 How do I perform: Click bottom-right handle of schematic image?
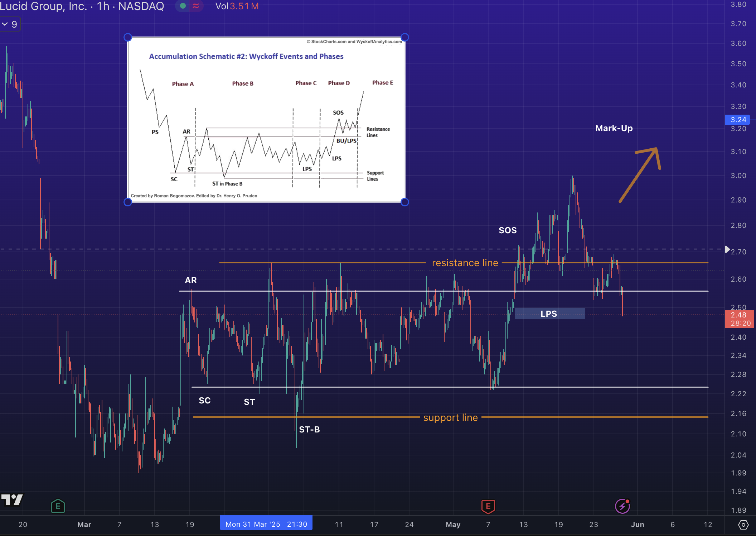pyautogui.click(x=404, y=202)
